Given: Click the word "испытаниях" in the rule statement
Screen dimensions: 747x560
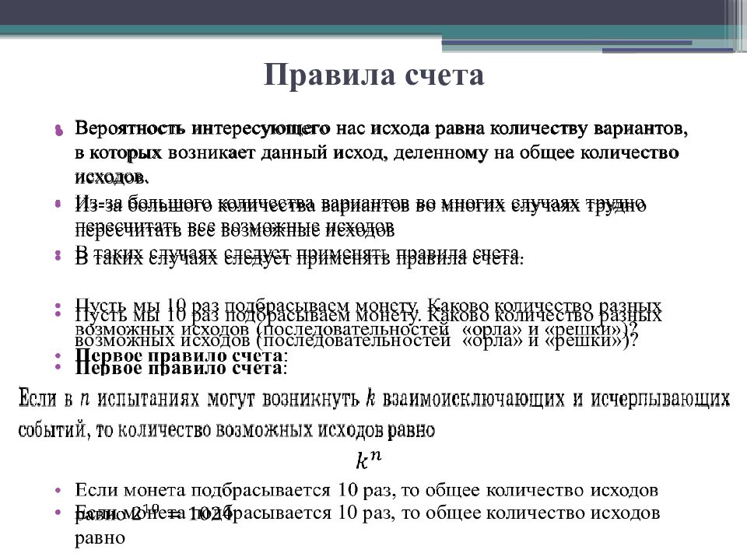Looking at the screenshot, I should 148,398.
